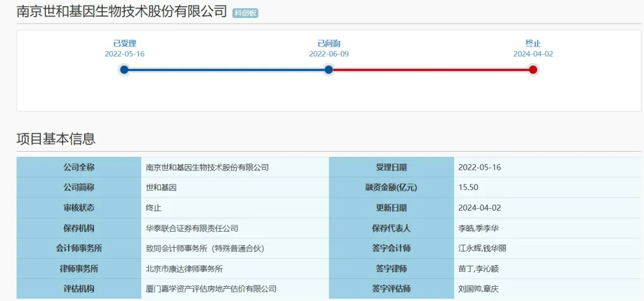Click the page title 南京世和基因生物技术股份有限公司
This screenshot has height=301, width=644.
click(122, 12)
